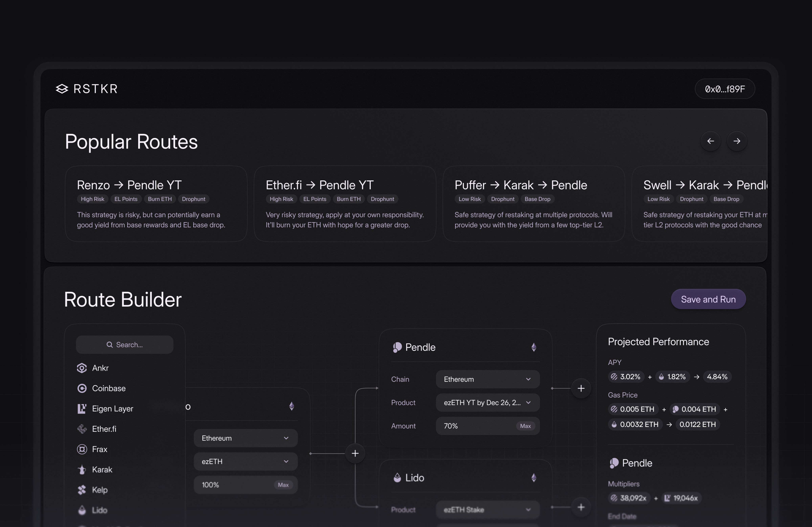Image resolution: width=812 pixels, height=527 pixels.
Task: Open the Chain dropdown on the Pendle node
Action: pos(488,379)
